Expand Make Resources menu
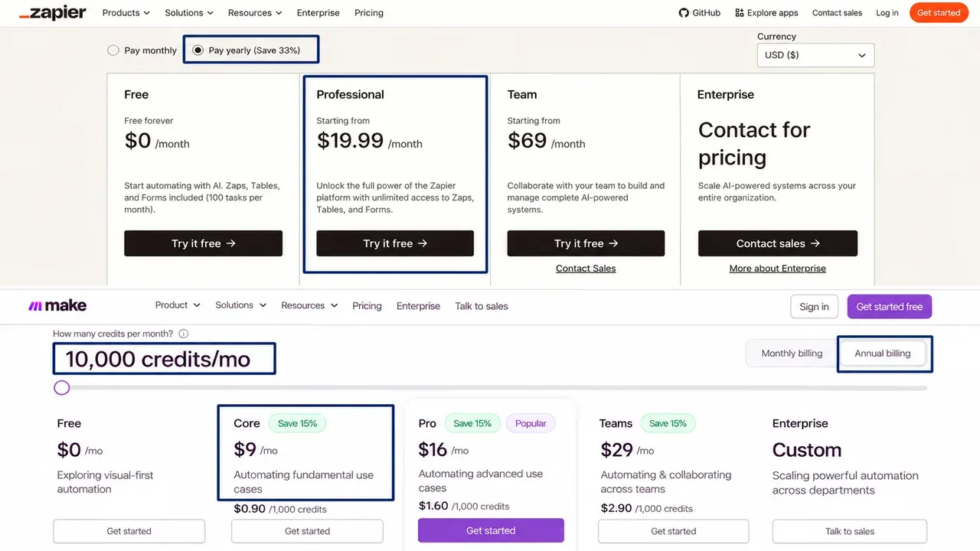 309,305
